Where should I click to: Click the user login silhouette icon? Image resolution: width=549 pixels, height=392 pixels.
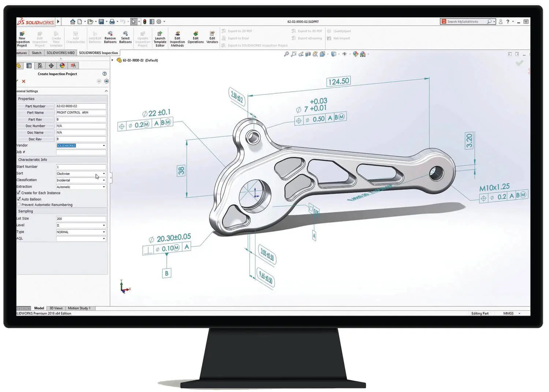tap(501, 22)
